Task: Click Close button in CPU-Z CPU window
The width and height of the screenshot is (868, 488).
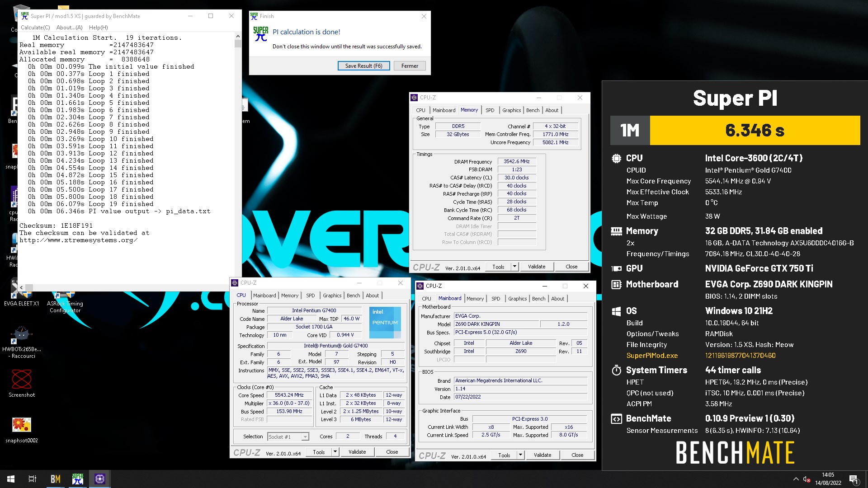Action: click(x=392, y=452)
